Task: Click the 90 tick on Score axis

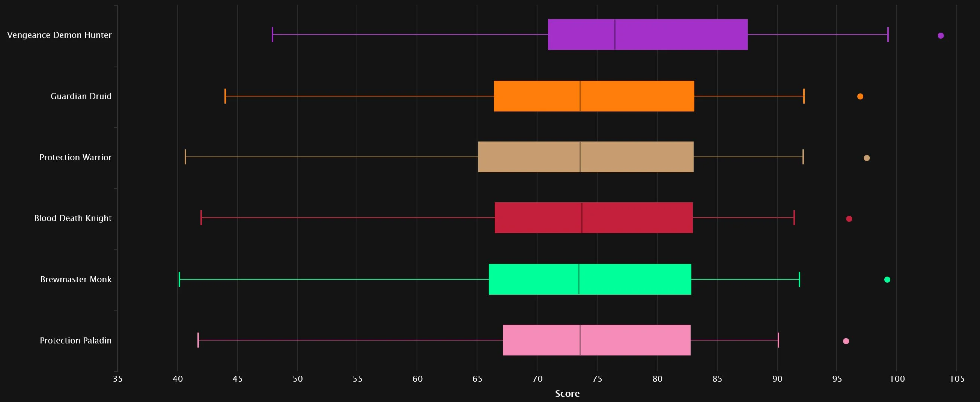Action: (777, 379)
